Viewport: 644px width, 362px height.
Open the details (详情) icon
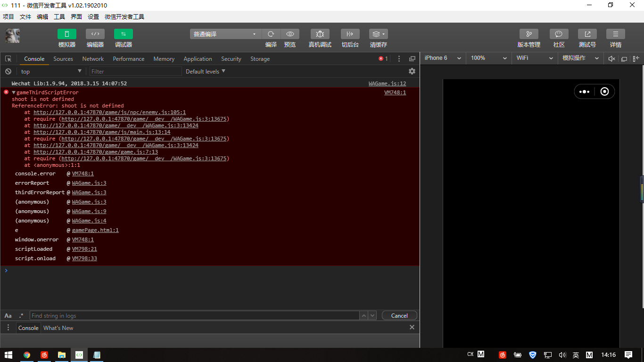point(616,34)
